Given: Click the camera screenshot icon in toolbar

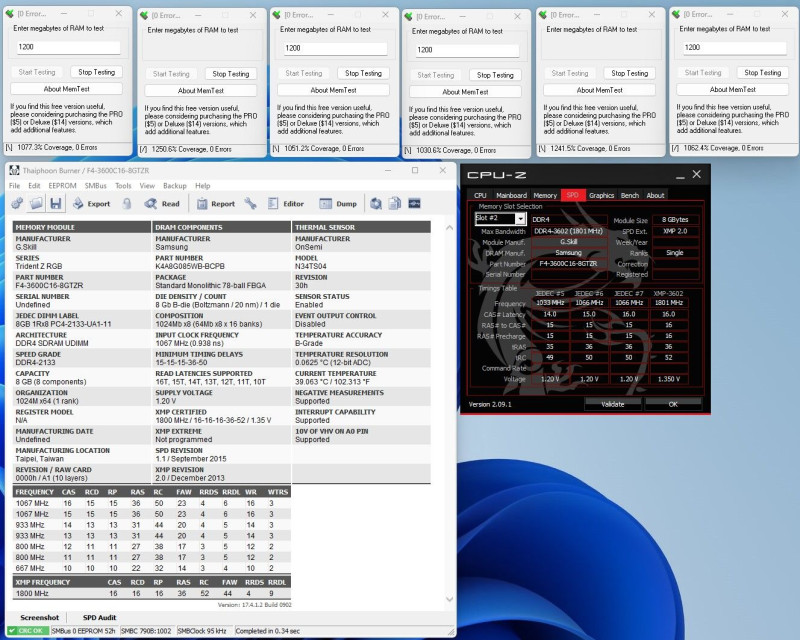Looking at the screenshot, I should 376,204.
